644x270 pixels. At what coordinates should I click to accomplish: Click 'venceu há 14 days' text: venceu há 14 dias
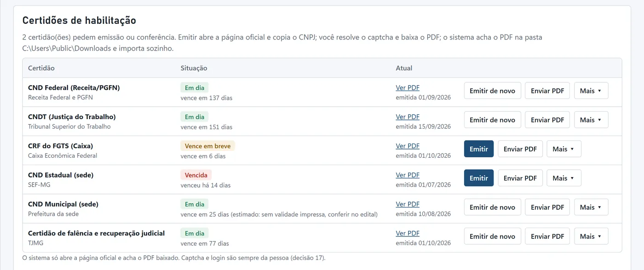(x=206, y=185)
